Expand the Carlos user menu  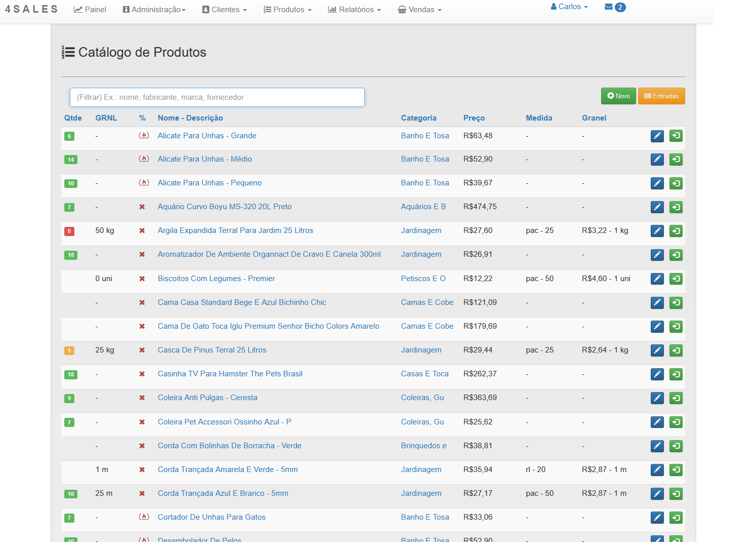point(569,7)
